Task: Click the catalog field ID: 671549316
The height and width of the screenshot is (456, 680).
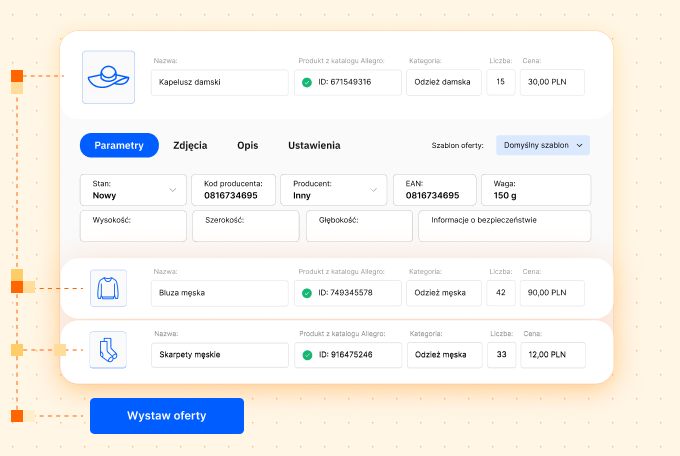Action: [x=348, y=82]
